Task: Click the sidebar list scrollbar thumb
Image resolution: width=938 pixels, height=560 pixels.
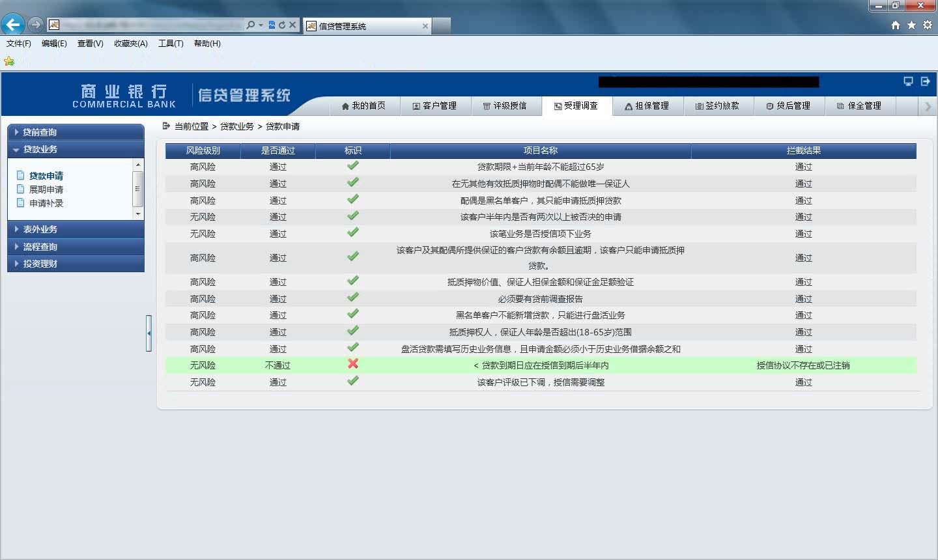Action: tap(137, 189)
